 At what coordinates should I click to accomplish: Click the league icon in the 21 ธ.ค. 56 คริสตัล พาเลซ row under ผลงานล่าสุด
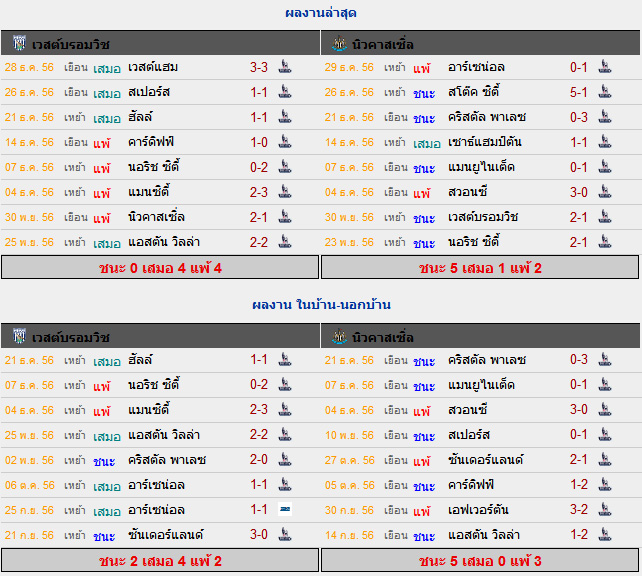605,117
